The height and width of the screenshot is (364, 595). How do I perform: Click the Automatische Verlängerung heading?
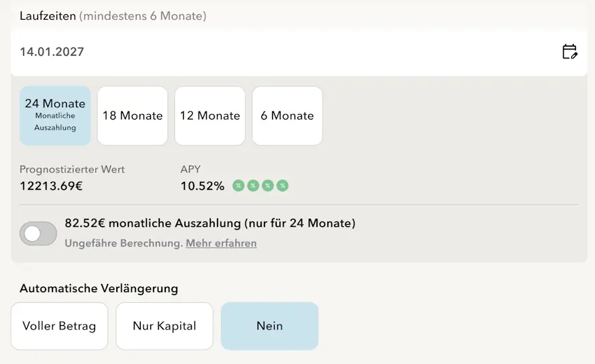pos(99,289)
